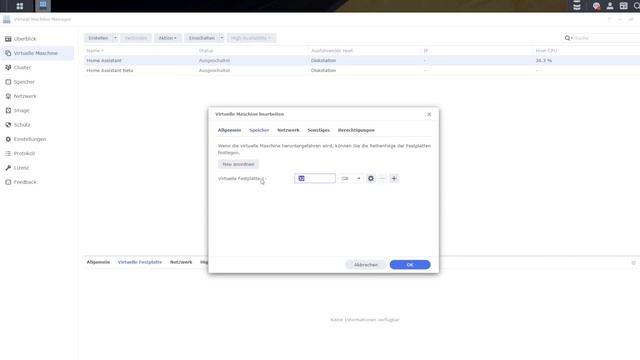
Task: Switch to Speicher tab in dialog
Action: click(x=259, y=130)
